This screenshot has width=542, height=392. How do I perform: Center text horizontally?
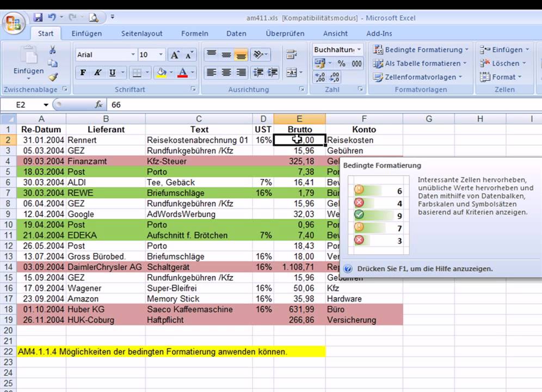226,72
